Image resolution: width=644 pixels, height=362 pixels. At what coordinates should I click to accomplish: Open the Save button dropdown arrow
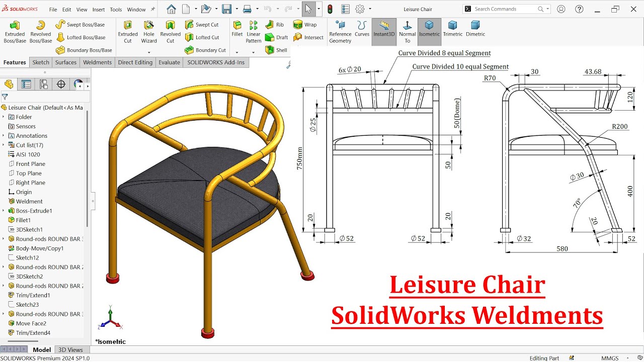point(236,9)
